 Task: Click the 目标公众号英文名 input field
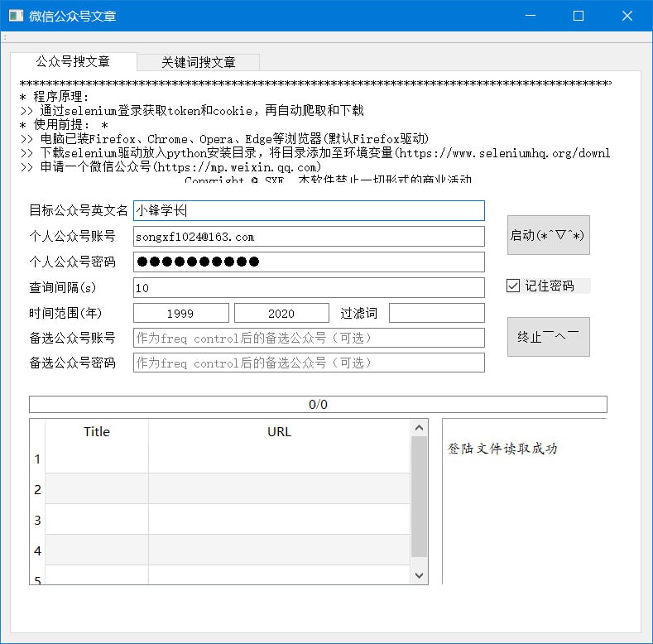pos(309,211)
